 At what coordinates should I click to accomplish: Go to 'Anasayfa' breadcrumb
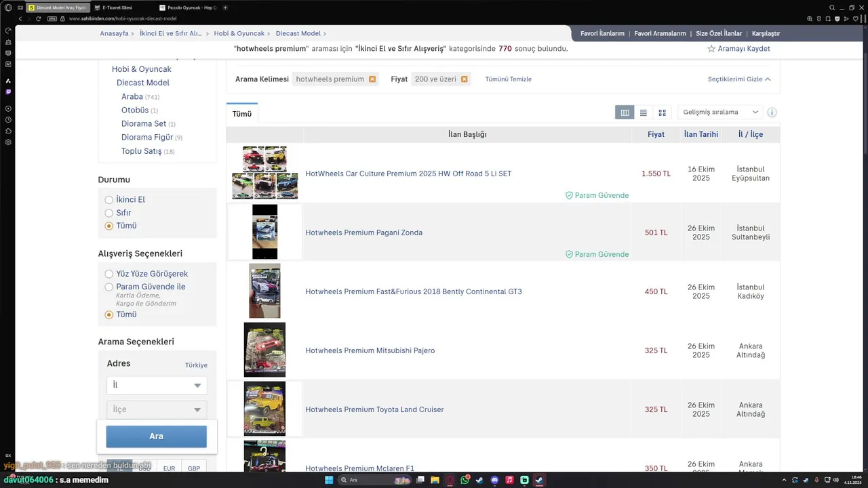pos(114,33)
